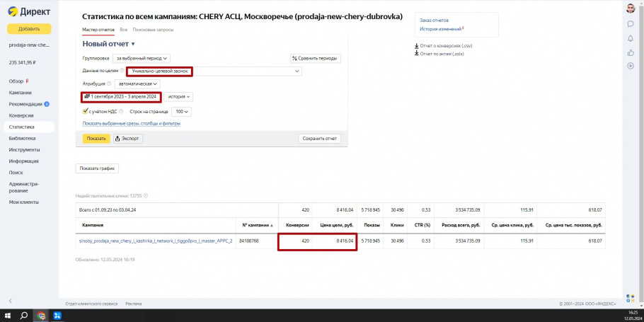
Task: Open notifications bell icon
Action: [630, 38]
